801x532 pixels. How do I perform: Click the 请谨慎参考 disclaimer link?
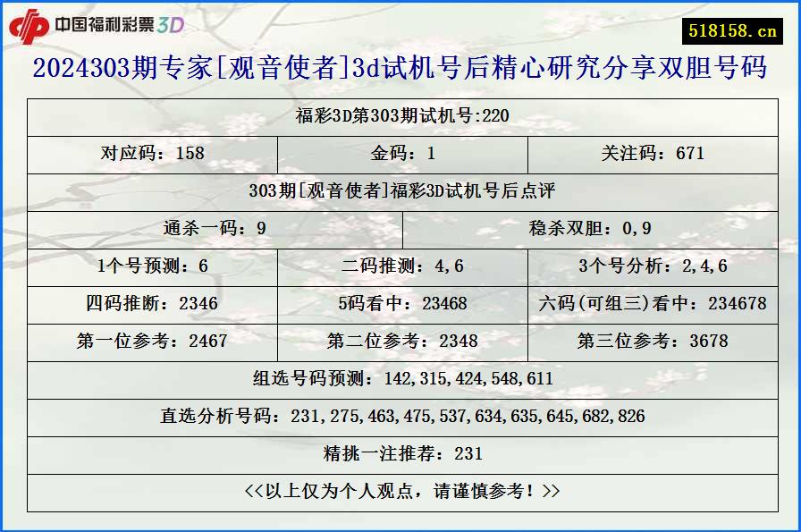(400, 489)
